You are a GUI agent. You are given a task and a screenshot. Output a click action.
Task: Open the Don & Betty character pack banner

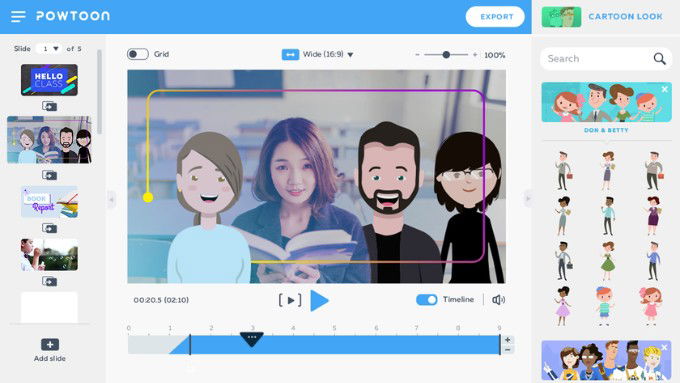[606, 102]
